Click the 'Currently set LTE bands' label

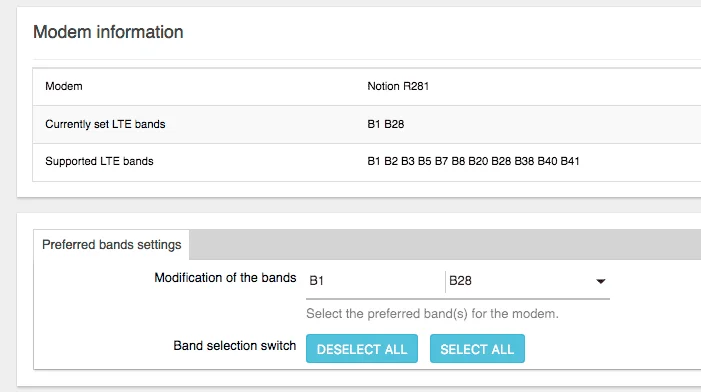click(x=105, y=124)
